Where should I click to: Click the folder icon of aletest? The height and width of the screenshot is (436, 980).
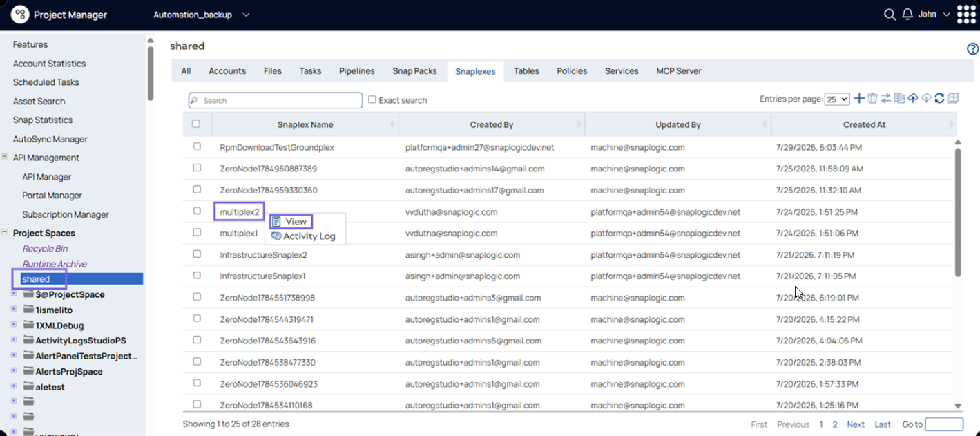click(x=28, y=387)
